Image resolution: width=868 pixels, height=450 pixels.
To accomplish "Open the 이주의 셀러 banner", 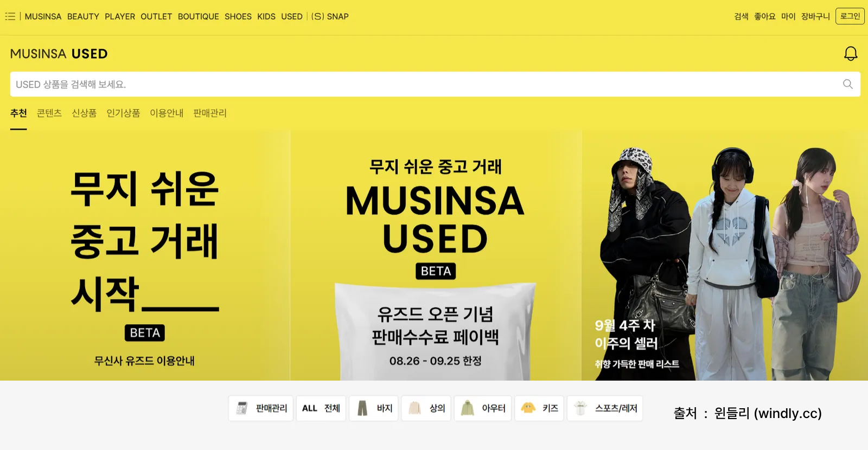I will pyautogui.click(x=725, y=255).
